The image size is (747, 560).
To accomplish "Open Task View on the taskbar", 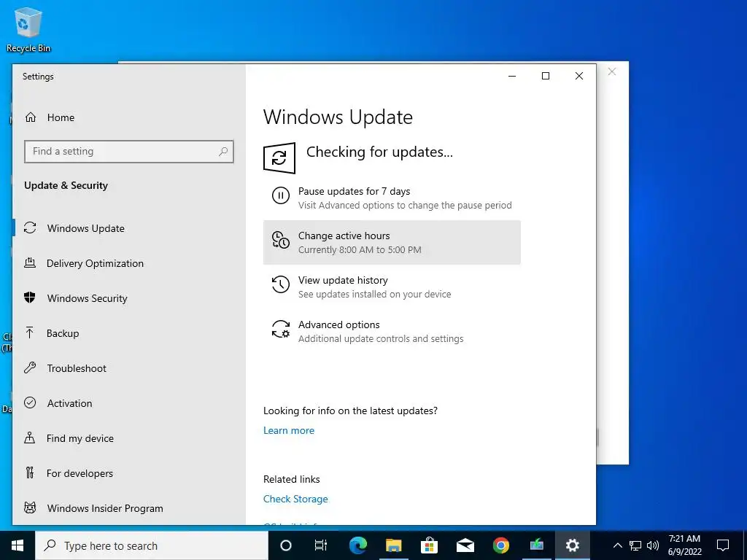I will click(x=321, y=545).
